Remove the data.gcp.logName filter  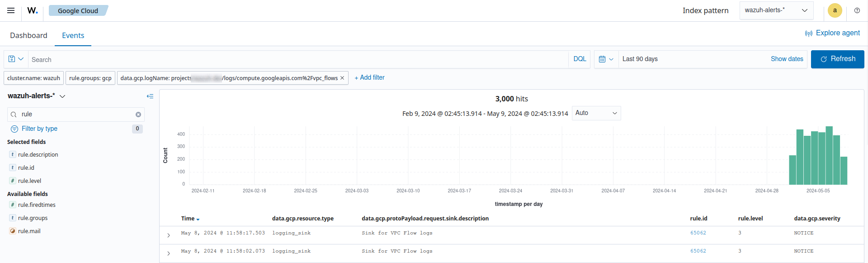click(342, 78)
